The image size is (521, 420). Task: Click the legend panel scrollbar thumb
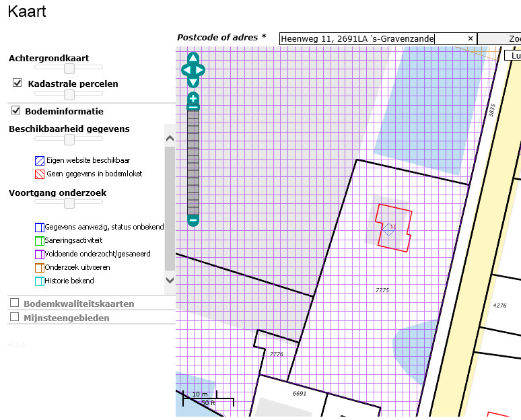(170, 209)
